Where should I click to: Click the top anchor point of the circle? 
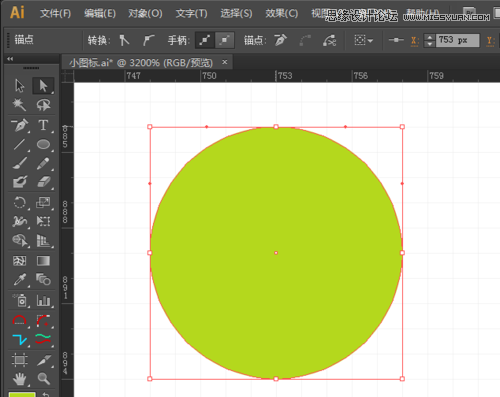pos(276,127)
